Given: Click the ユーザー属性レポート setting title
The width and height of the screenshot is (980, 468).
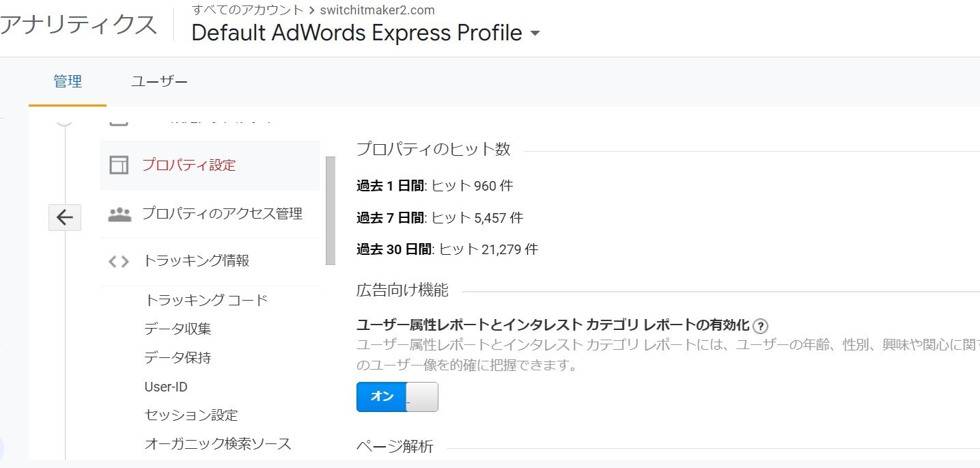Looking at the screenshot, I should click(x=553, y=325).
